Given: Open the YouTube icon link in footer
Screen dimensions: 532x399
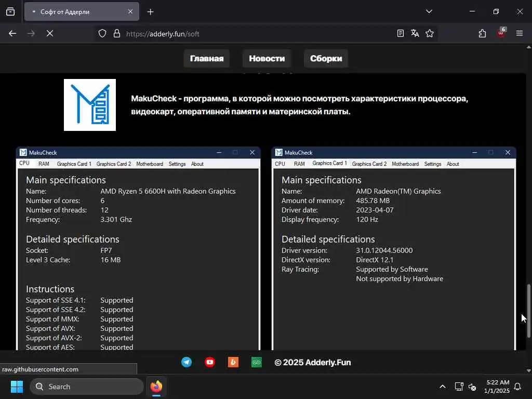Looking at the screenshot, I should click(210, 362).
